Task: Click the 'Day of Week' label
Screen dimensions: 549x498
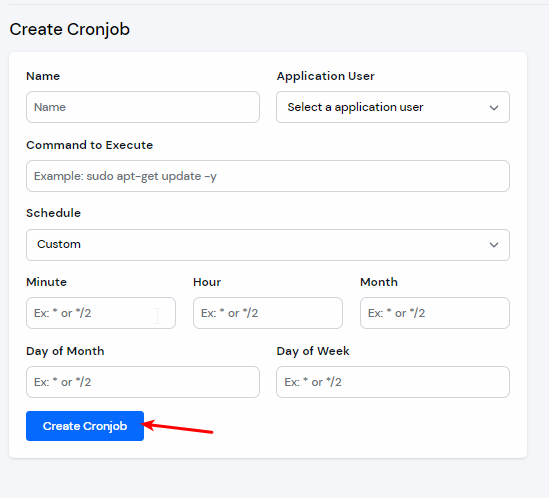Action: pyautogui.click(x=313, y=351)
